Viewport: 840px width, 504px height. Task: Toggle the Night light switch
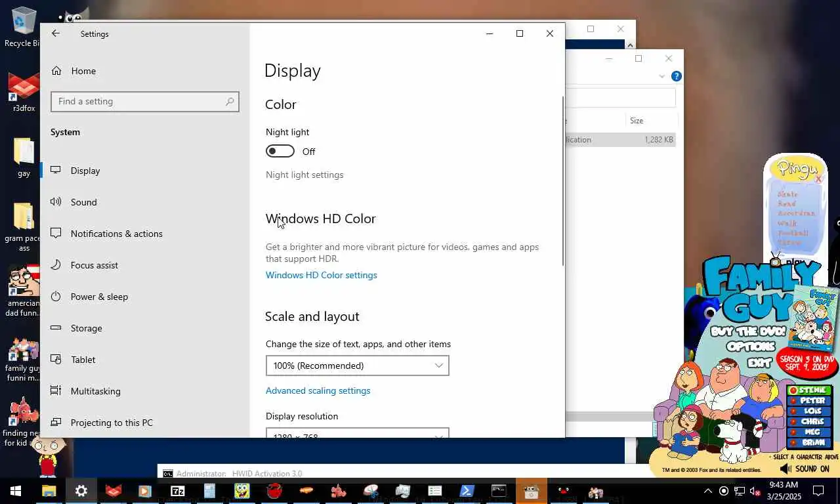point(280,152)
